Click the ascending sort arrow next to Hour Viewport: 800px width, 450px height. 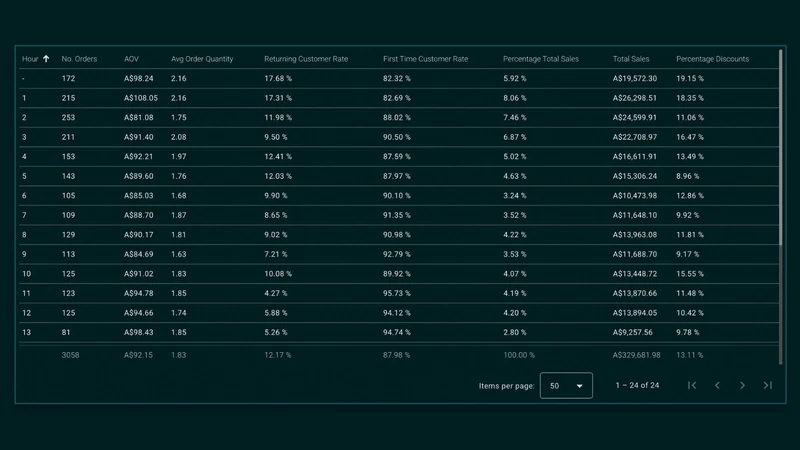pos(46,59)
